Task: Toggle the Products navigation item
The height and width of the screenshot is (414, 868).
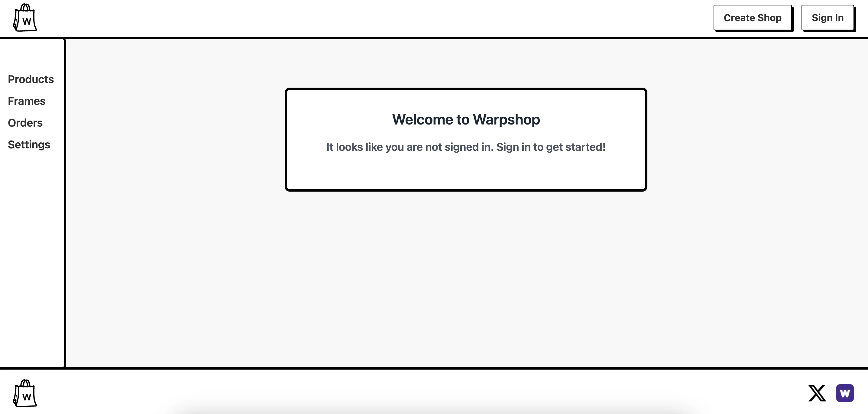Action: (31, 79)
